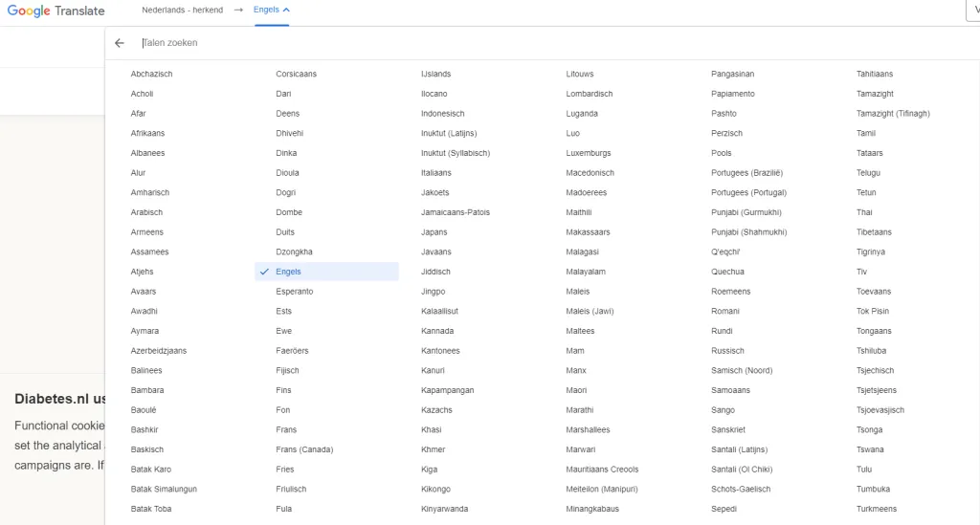980x525 pixels.
Task: Choose Duits as the target language
Action: point(285,232)
